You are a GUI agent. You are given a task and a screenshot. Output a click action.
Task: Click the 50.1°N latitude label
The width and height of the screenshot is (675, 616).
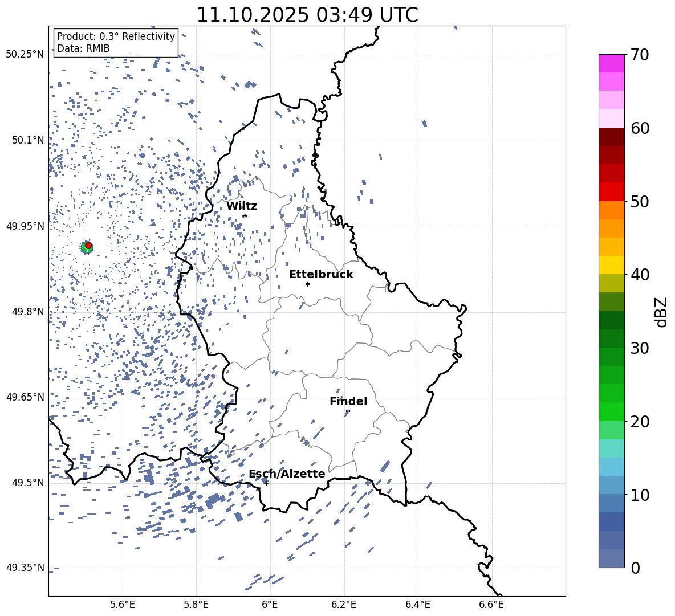coord(27,140)
